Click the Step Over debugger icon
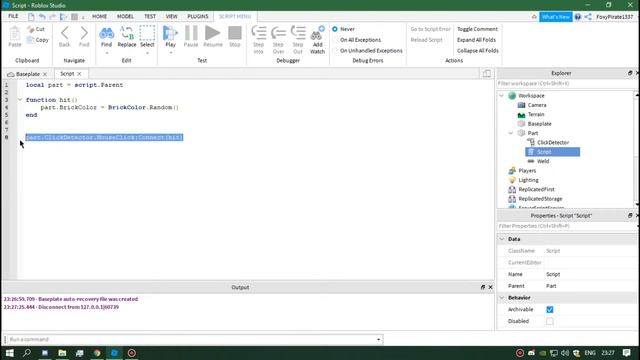 tap(278, 33)
